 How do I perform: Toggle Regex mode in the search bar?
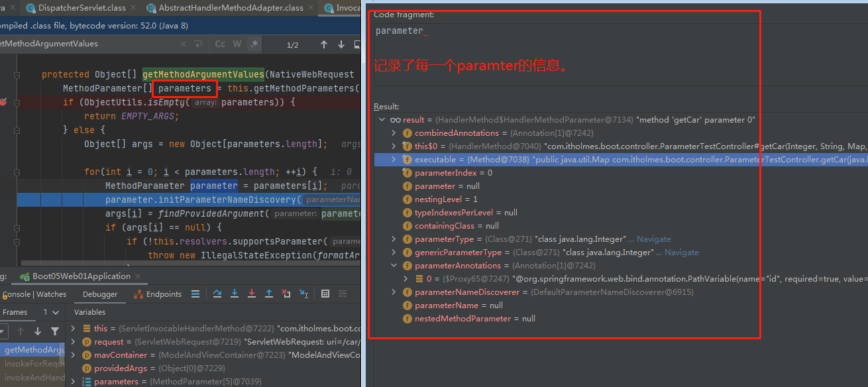pyautogui.click(x=254, y=44)
